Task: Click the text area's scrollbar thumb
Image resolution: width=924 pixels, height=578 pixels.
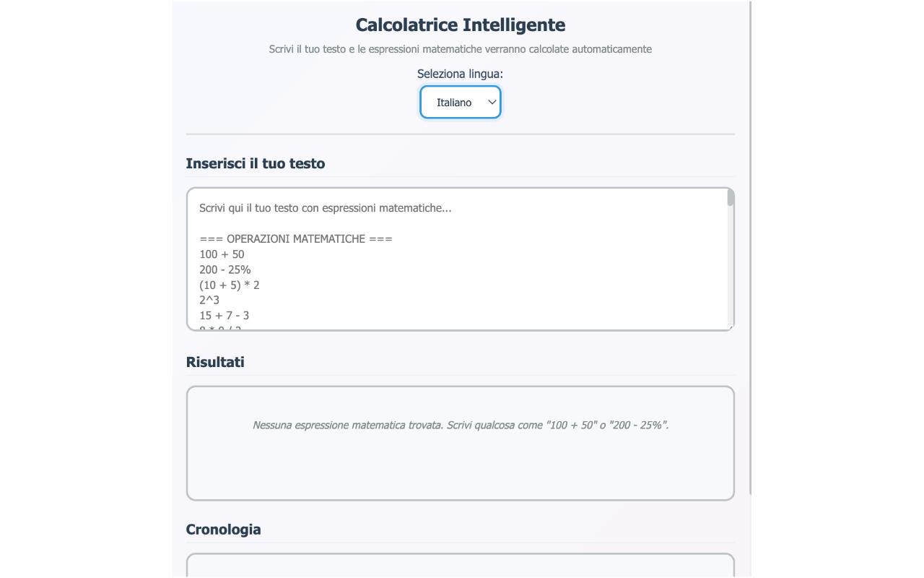Action: (731, 198)
